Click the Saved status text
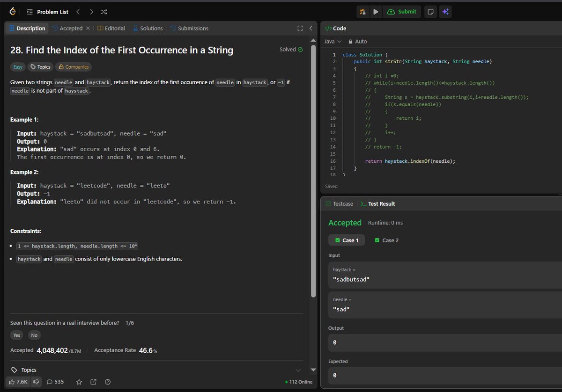Viewport: 562px width, 392px height. pyautogui.click(x=331, y=186)
